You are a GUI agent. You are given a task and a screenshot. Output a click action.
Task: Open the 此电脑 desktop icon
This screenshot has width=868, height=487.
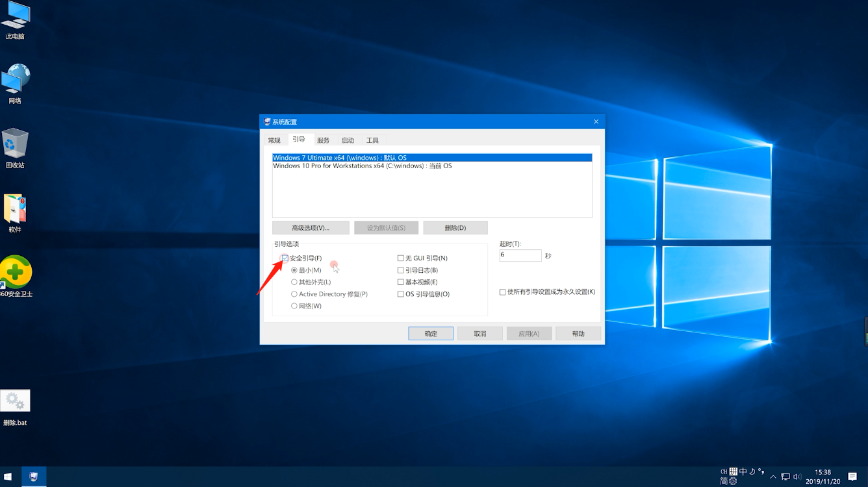[15, 21]
